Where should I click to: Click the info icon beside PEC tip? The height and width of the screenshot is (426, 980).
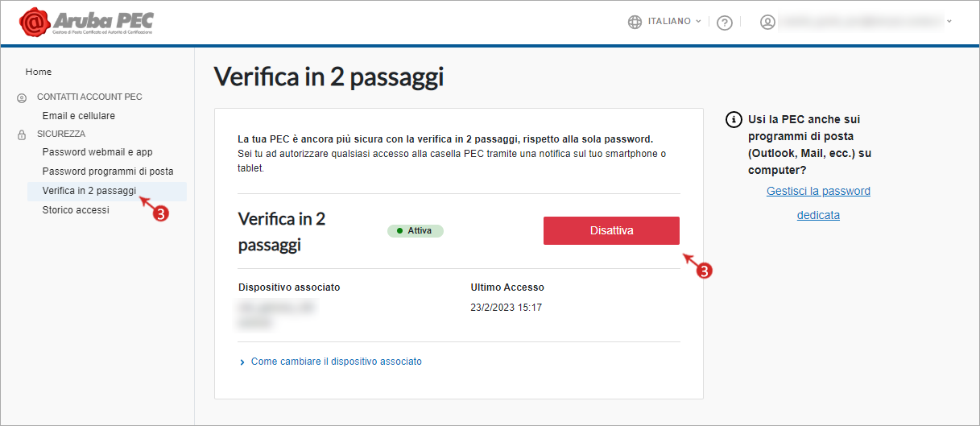tap(734, 119)
